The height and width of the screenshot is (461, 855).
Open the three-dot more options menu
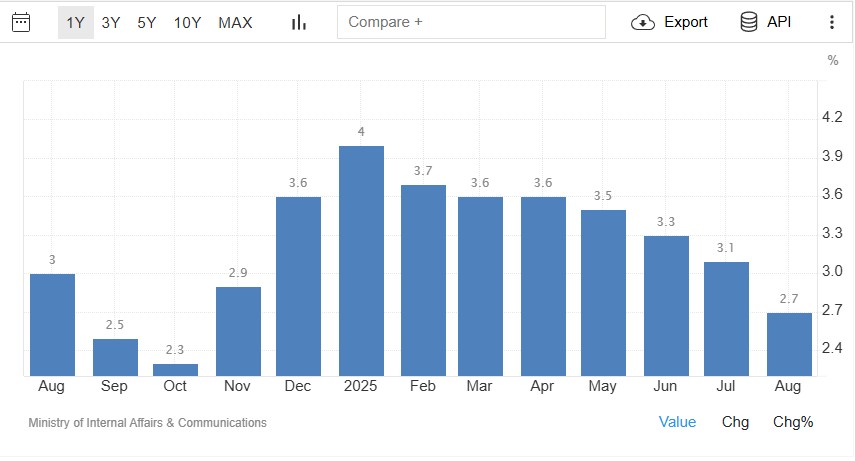pyautogui.click(x=831, y=22)
